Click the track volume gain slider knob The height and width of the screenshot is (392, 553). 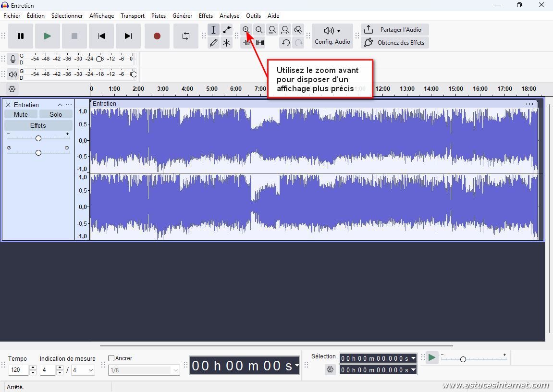point(38,138)
